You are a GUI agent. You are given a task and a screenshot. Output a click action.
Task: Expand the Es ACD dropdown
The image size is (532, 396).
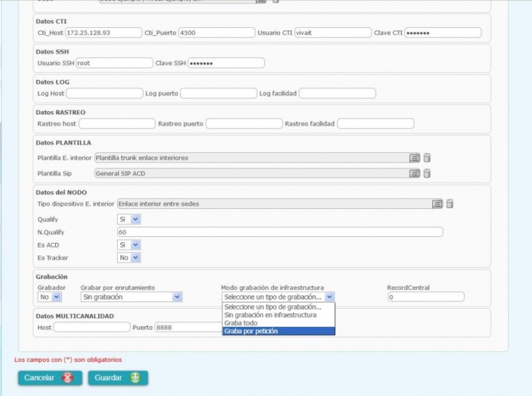click(129, 245)
